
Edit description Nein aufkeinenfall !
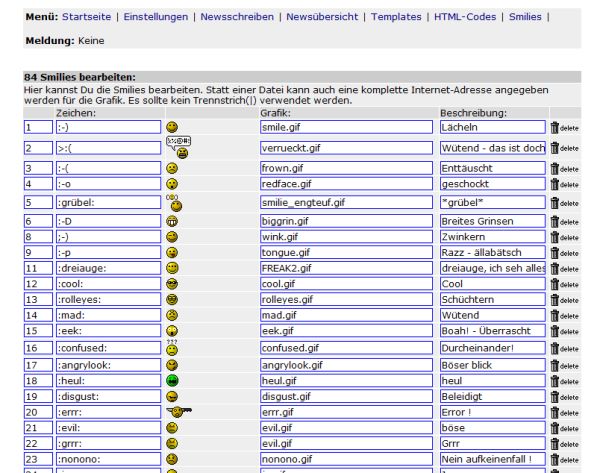(x=493, y=459)
